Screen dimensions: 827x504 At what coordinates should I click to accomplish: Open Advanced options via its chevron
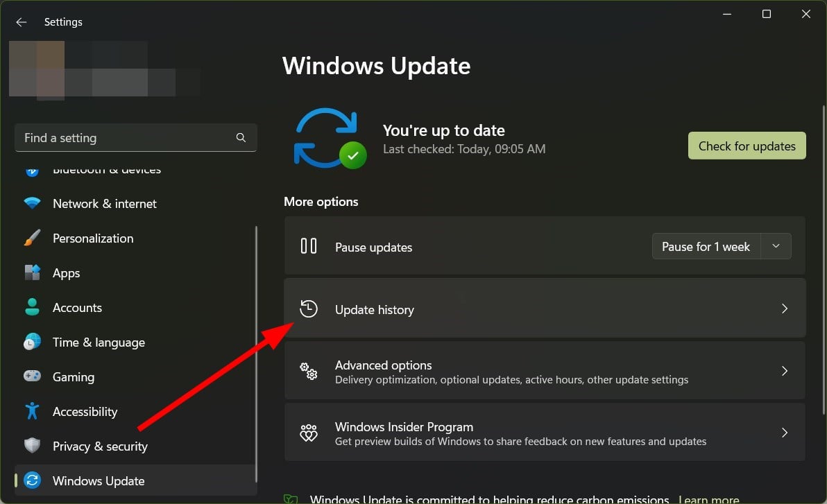coord(785,372)
